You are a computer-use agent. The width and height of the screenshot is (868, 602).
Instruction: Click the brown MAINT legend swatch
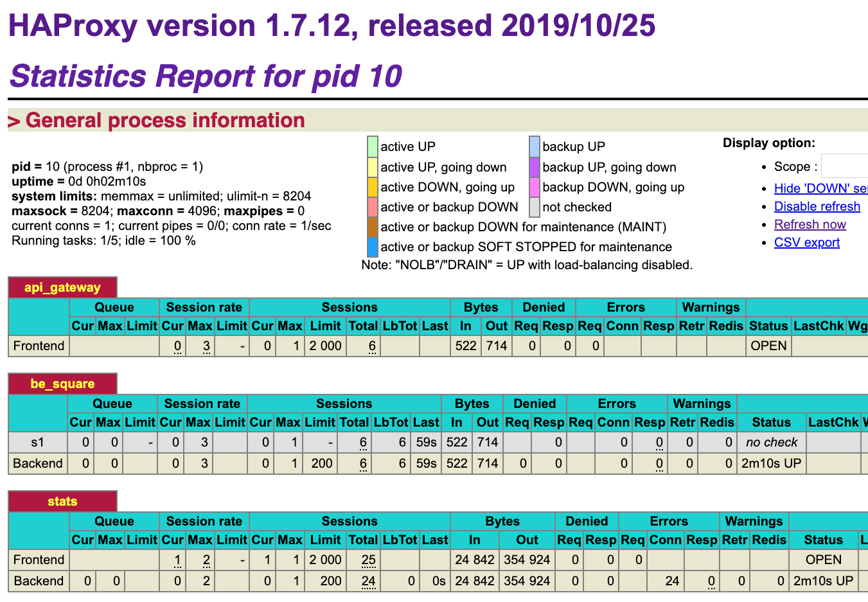(373, 227)
